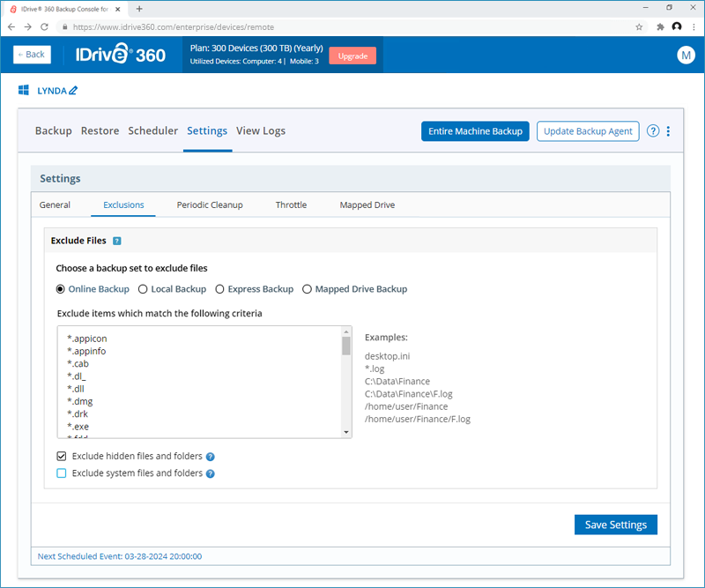Click the *.cab exclusion entry
The height and width of the screenshot is (588, 705).
click(78, 364)
